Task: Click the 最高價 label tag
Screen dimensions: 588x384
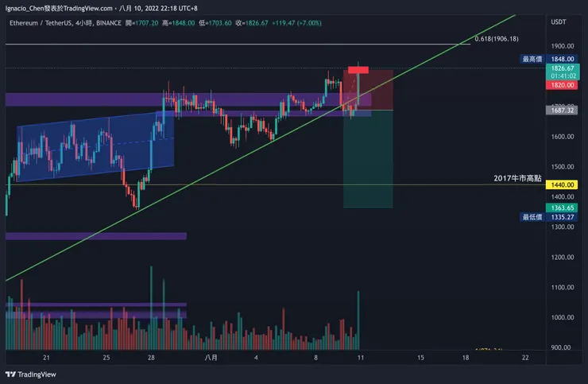Action: point(532,59)
